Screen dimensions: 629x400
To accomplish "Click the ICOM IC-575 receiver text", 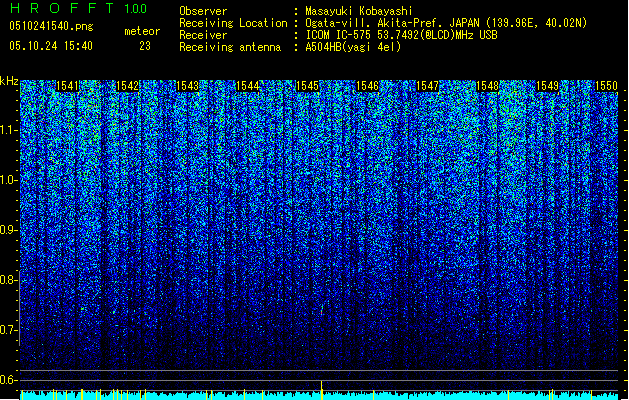I will pos(401,35).
